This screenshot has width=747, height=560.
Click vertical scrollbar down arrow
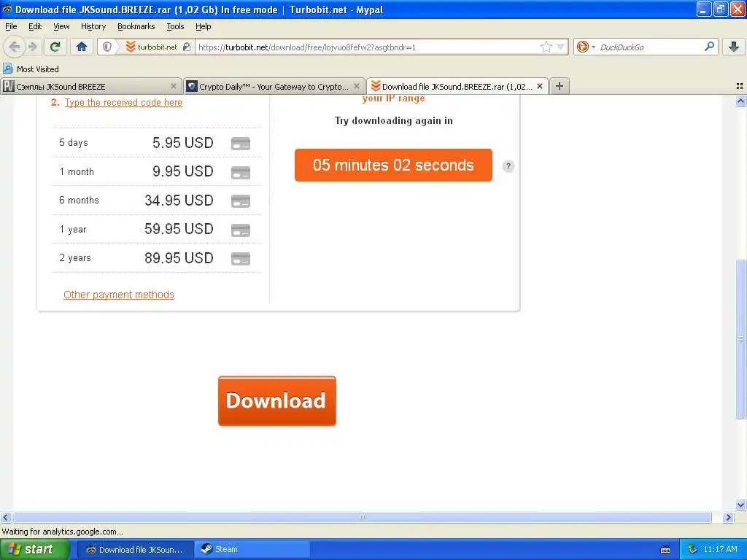tap(740, 505)
